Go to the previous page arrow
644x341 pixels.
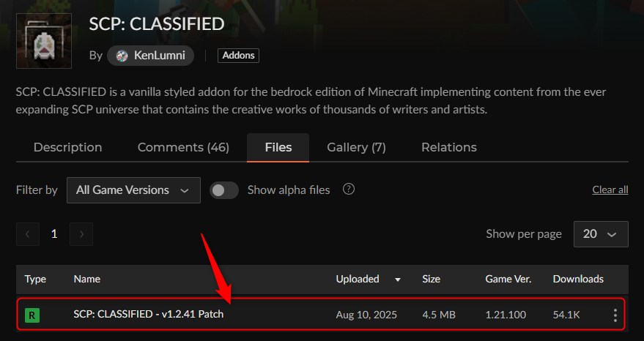(x=28, y=234)
